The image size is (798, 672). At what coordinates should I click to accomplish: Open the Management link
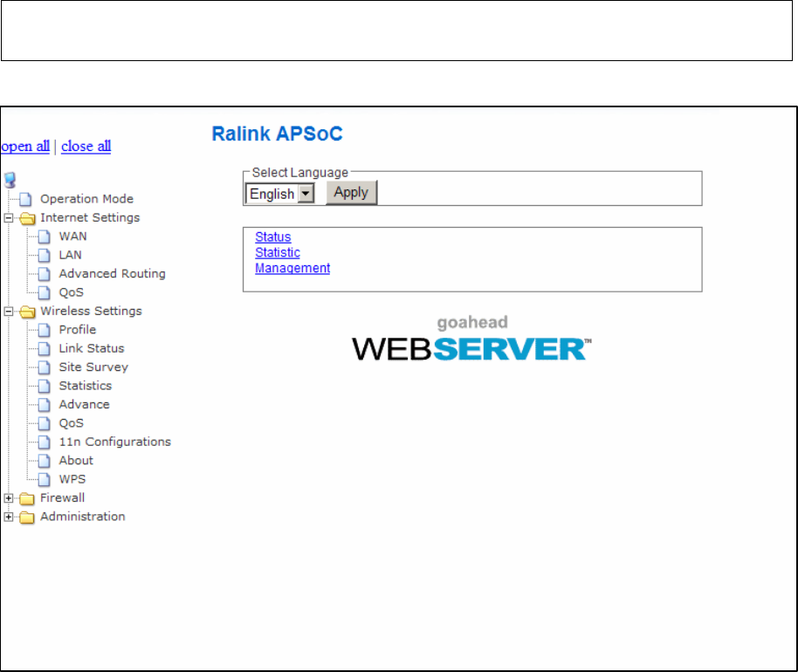(x=292, y=268)
